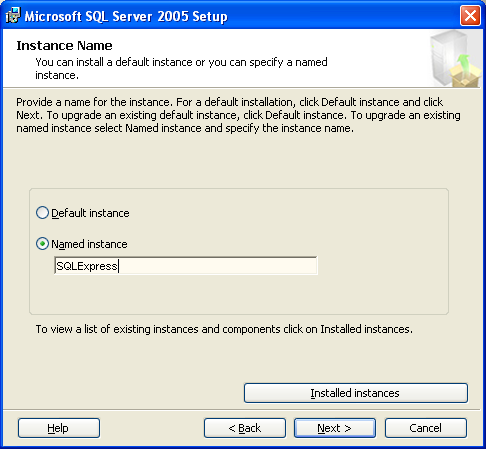Click the 'Provide a name for the instance' instructions

tap(238, 115)
